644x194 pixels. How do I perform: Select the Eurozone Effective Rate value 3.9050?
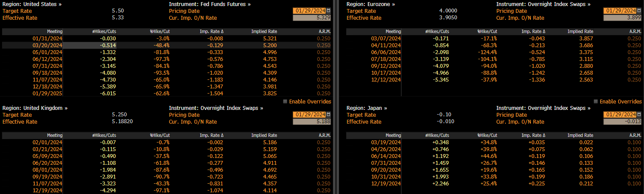pyautogui.click(x=448, y=18)
